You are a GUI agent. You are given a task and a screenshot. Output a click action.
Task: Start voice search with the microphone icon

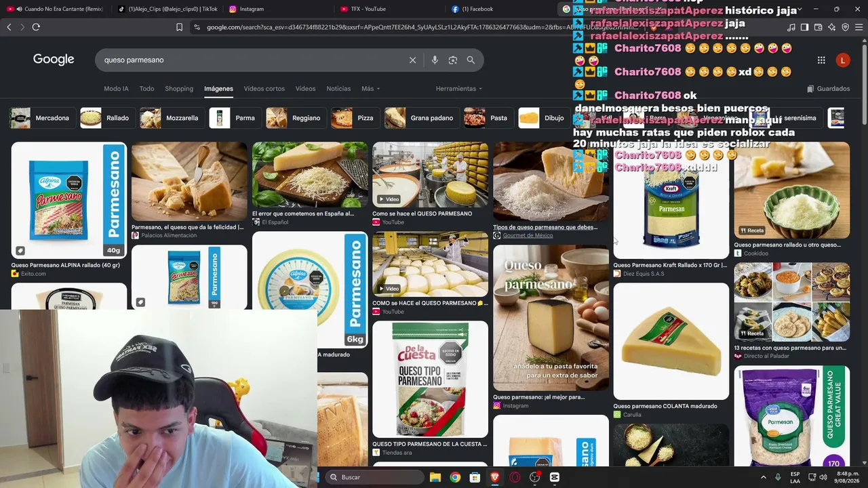click(435, 60)
